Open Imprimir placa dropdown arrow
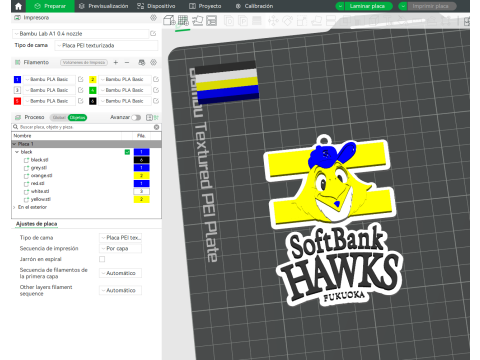 tap(403, 6)
